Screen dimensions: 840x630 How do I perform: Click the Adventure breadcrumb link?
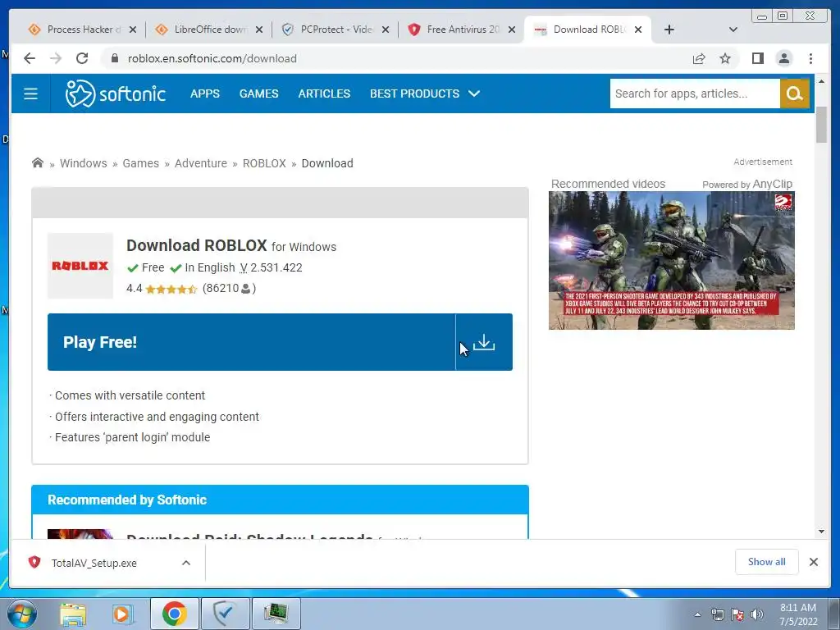tap(200, 163)
